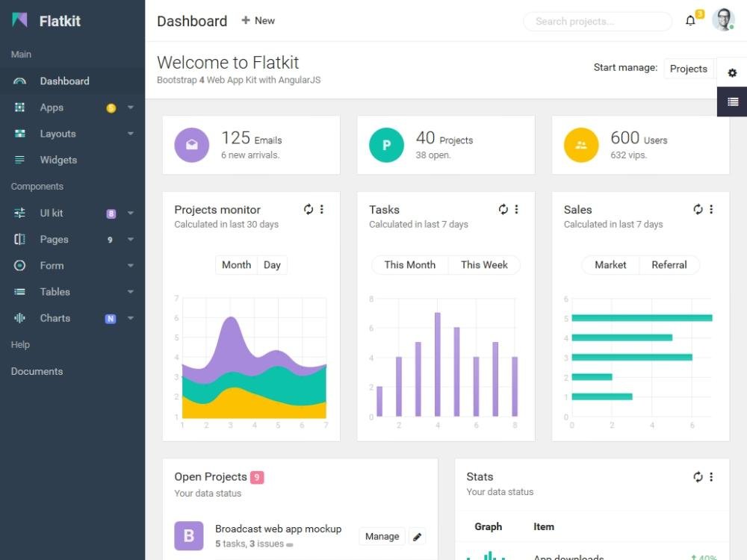Open Widgets from the sidebar
747x560 pixels.
click(58, 160)
